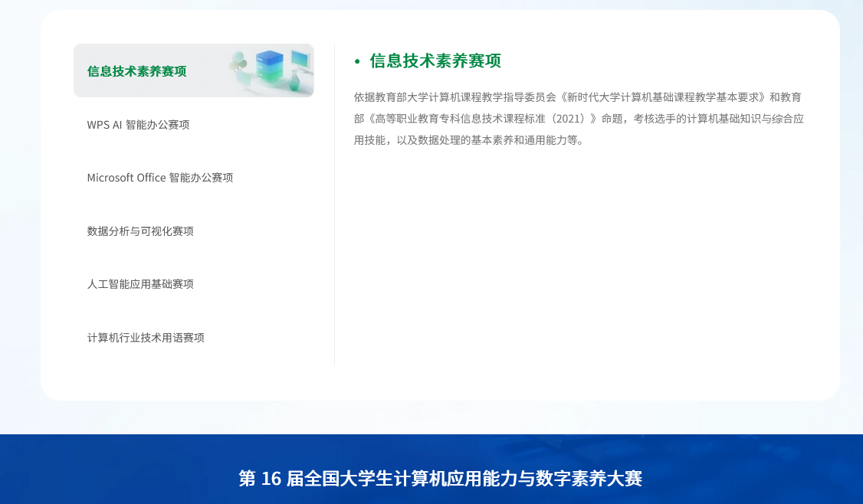Click the computer monitor illustration icon
This screenshot has width=863, height=504.
tap(300, 59)
